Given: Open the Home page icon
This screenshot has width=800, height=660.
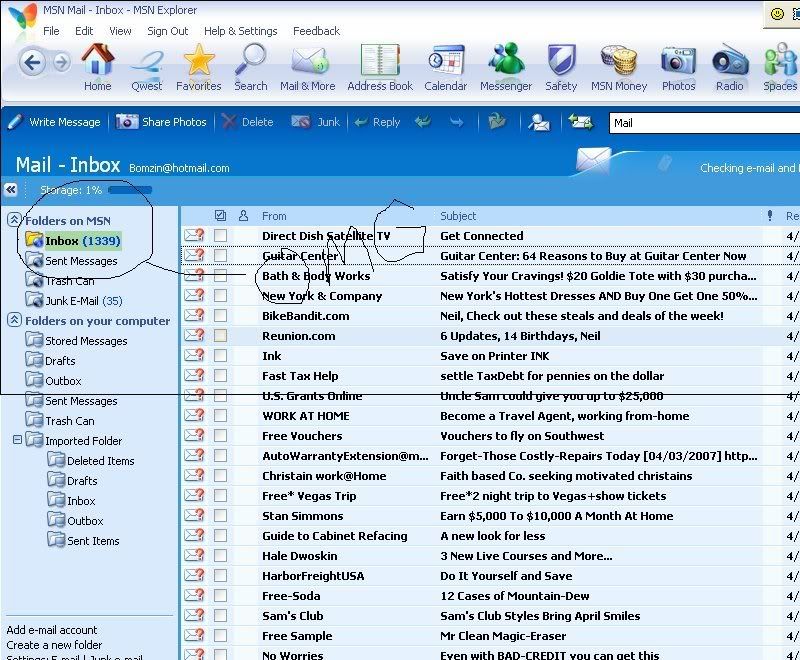Looking at the screenshot, I should coord(97,67).
